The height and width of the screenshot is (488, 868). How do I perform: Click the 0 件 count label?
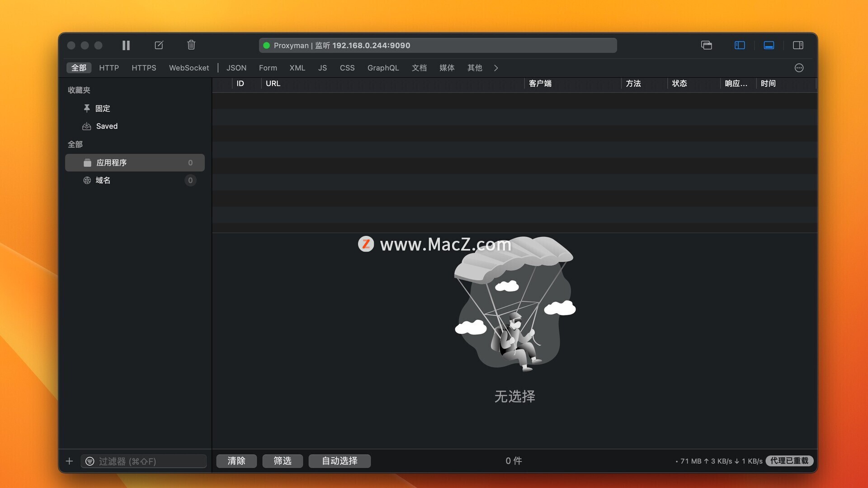514,461
